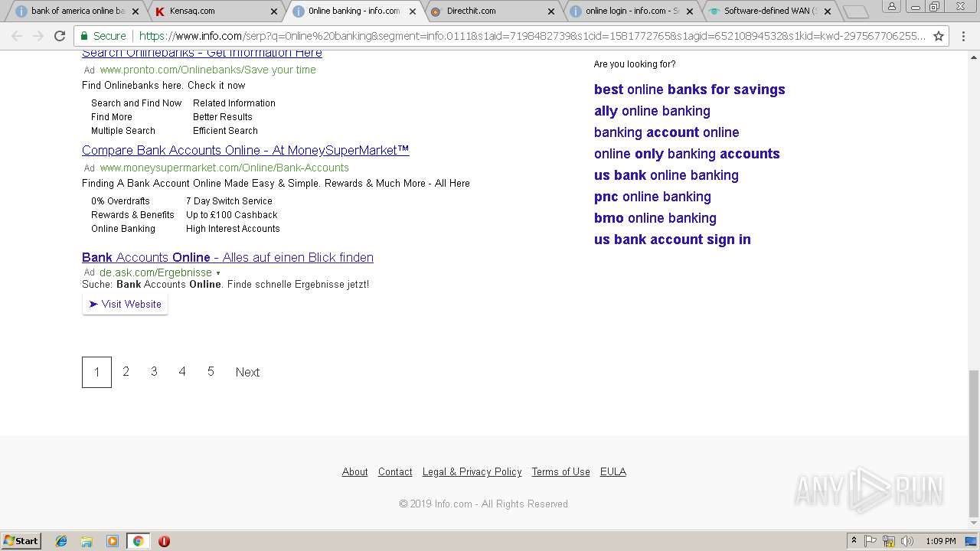Click the URL address bar
Screen dimensions: 980x551
coord(532,36)
